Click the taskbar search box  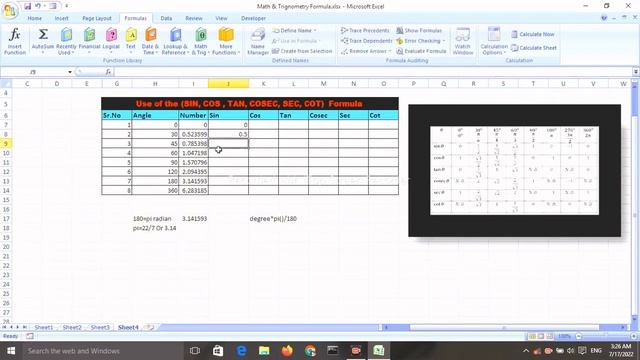[x=103, y=351]
